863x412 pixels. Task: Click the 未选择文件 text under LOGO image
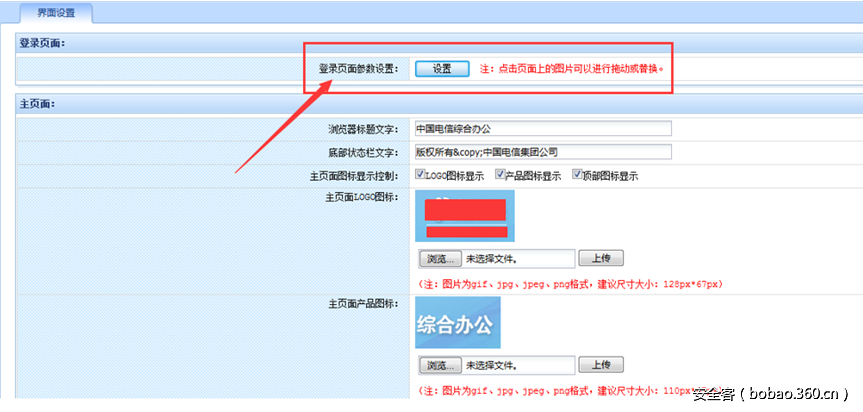pos(491,258)
